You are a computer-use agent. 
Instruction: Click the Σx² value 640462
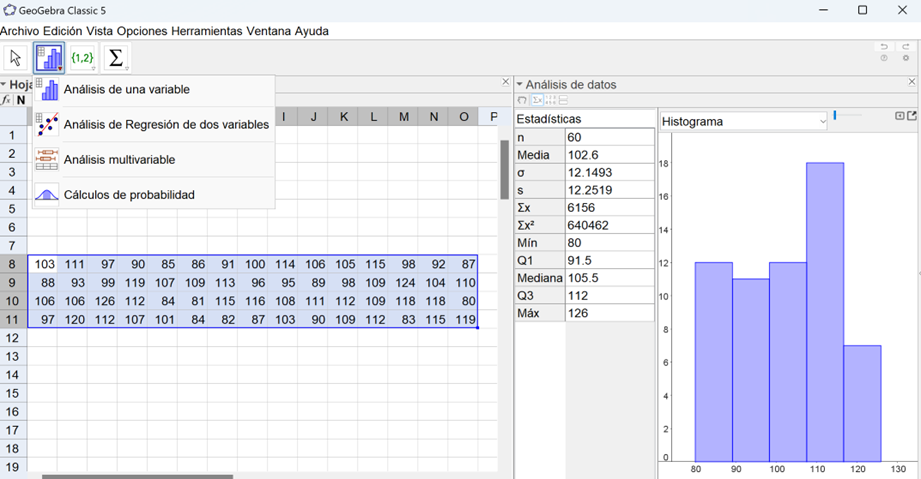tap(610, 225)
